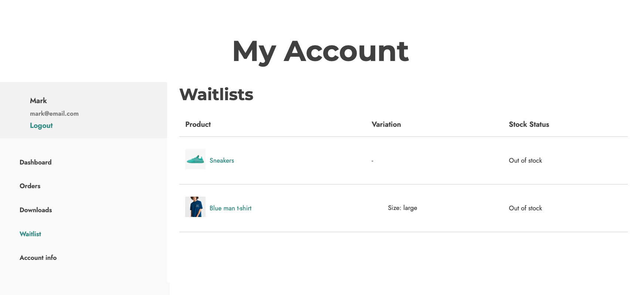This screenshot has width=644, height=295.
Task: Click the My Account page title
Action: (321, 51)
